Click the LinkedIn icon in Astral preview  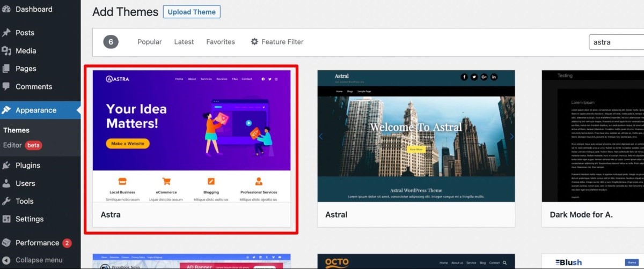click(x=494, y=77)
